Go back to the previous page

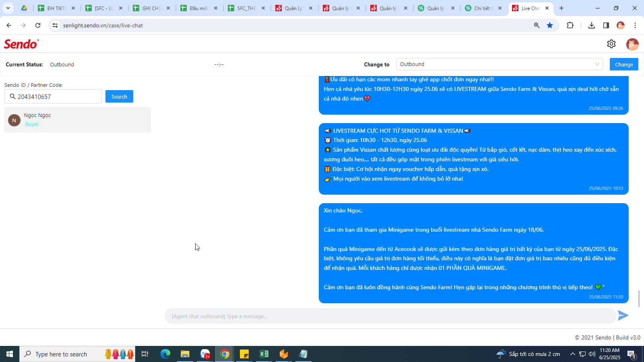(x=9, y=25)
